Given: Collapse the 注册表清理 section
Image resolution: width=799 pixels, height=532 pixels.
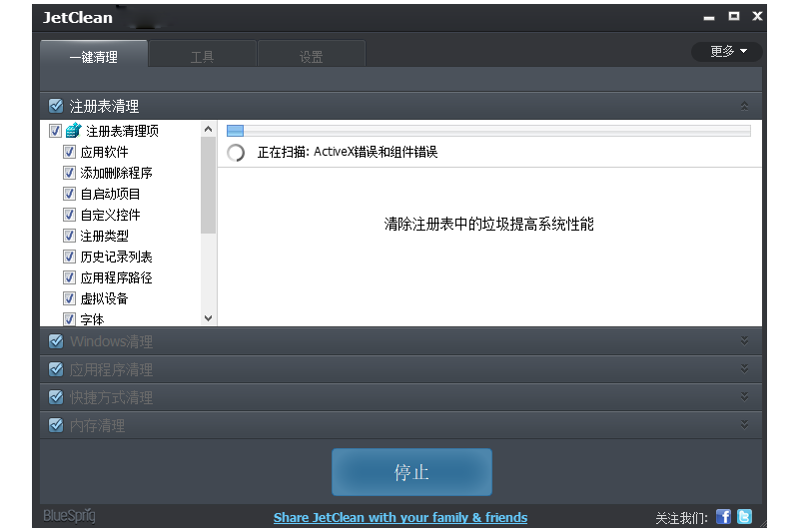Looking at the screenshot, I should tap(744, 106).
